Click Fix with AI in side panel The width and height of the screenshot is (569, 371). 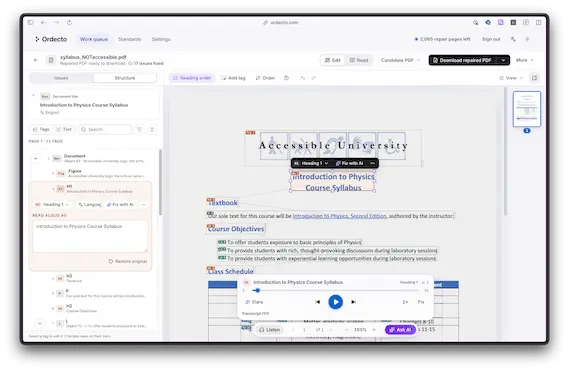[120, 205]
